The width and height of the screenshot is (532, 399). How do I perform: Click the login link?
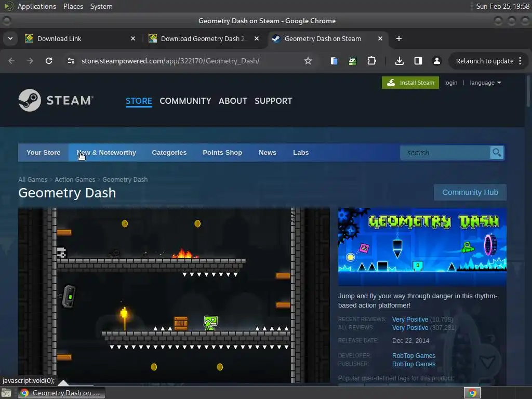450,83
